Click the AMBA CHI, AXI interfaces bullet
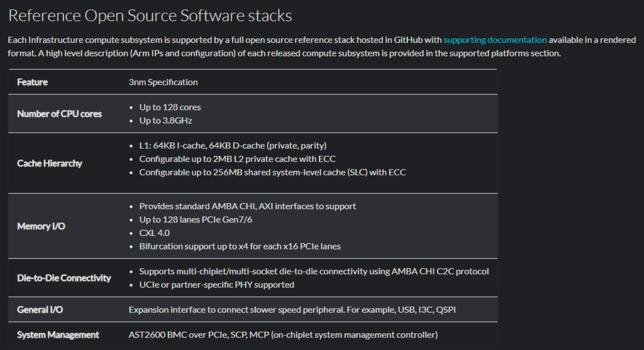The width and height of the screenshot is (644, 350). coord(247,206)
